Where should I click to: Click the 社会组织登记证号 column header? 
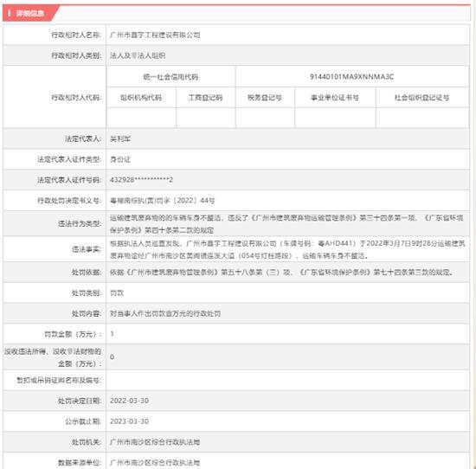tap(422, 98)
